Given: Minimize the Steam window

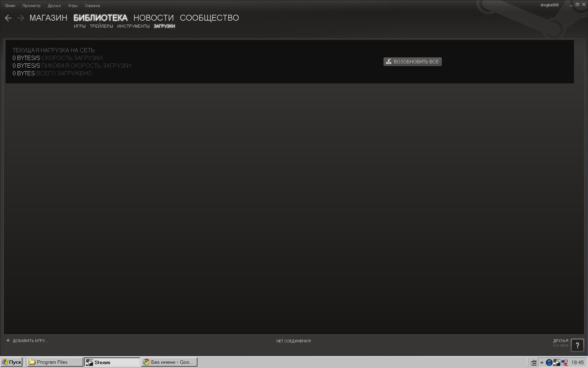Looking at the screenshot, I should [x=571, y=5].
